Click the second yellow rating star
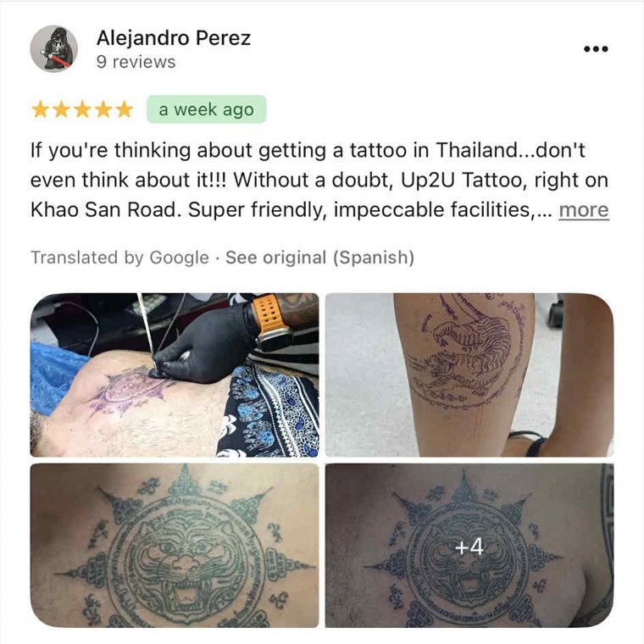644x644 pixels. point(61,109)
